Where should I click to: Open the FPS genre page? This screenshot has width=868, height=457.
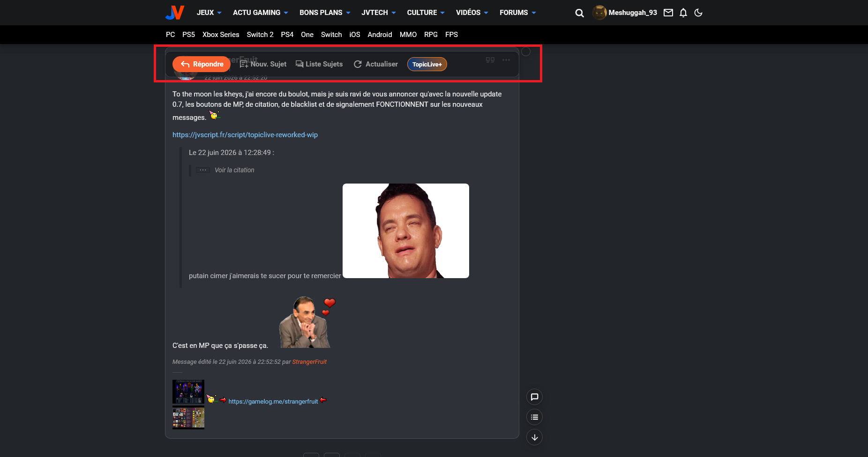[x=451, y=35]
